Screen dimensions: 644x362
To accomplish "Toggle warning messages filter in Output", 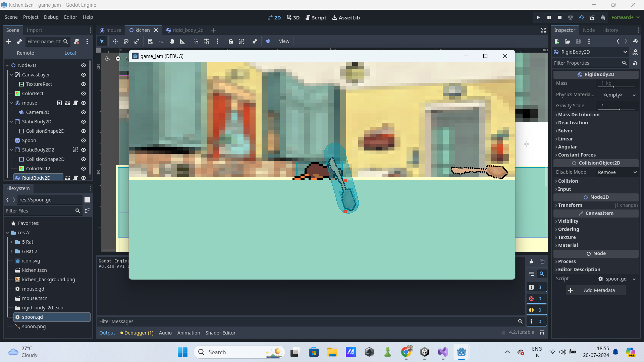I will click(536, 310).
